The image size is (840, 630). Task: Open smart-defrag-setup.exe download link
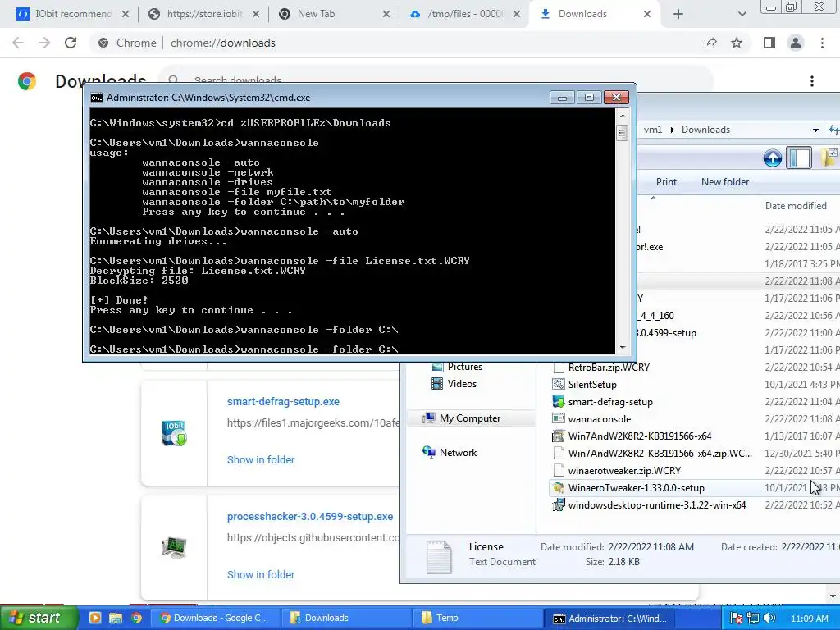coord(283,401)
